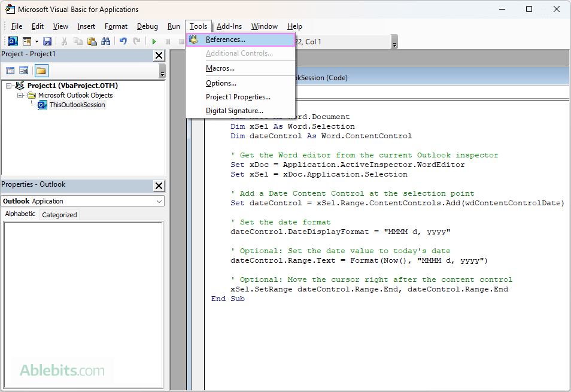
Task: Switch to the Alphabetic properties tab
Action: tap(20, 214)
